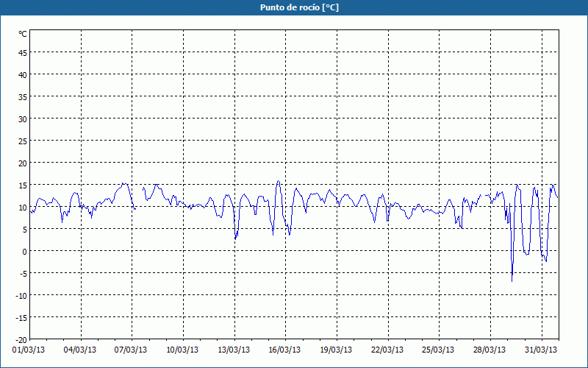The width and height of the screenshot is (588, 368).
Task: Click the 16/03/13 date label
Action: pos(284,350)
